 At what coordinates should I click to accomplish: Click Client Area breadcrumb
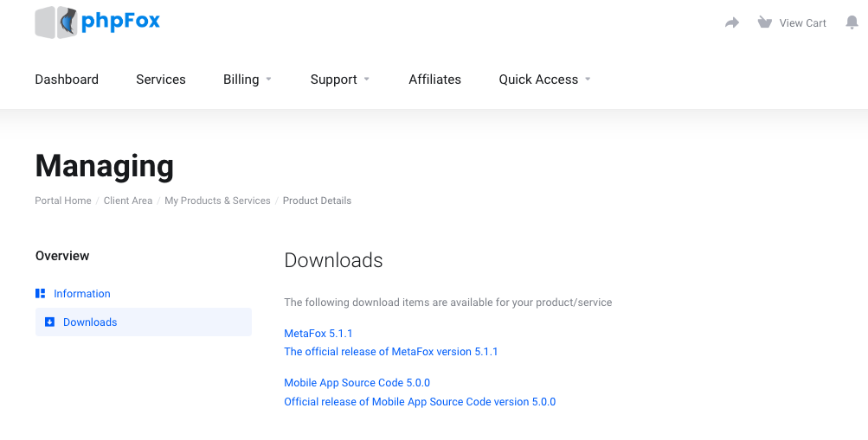pyautogui.click(x=128, y=201)
